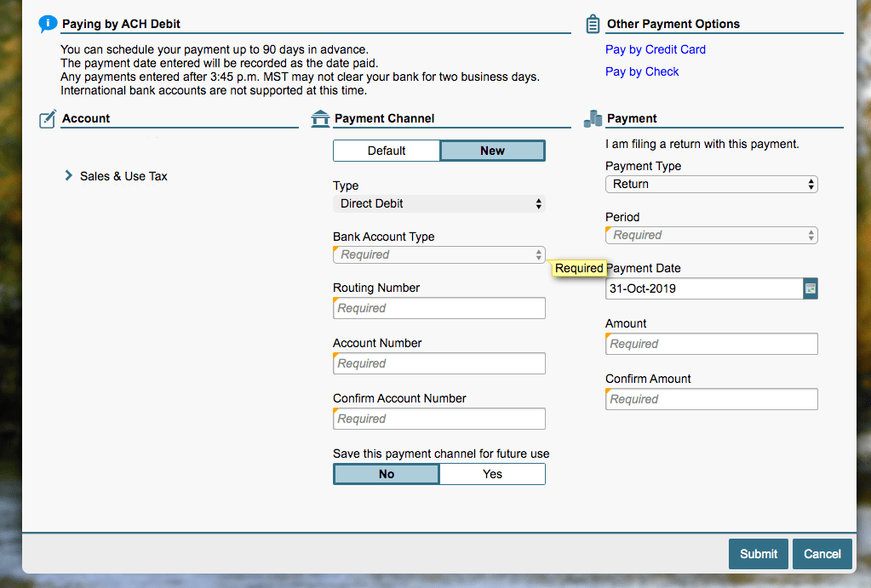This screenshot has width=871, height=588.
Task: Open the Payment Type Return dropdown
Action: click(712, 185)
